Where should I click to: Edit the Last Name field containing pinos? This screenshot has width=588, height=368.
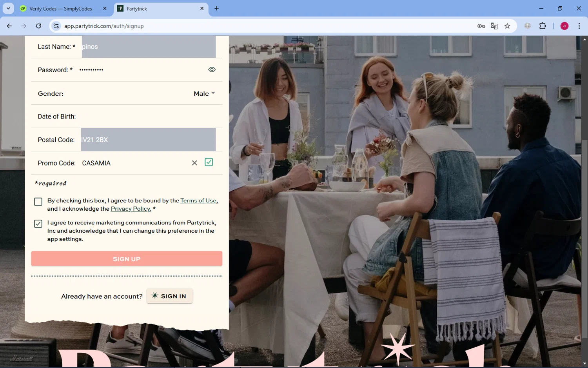click(x=149, y=47)
